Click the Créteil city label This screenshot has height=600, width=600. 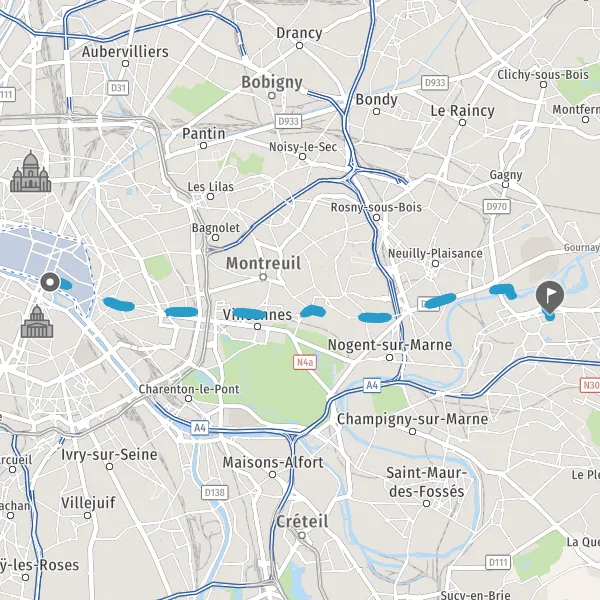[302, 522]
